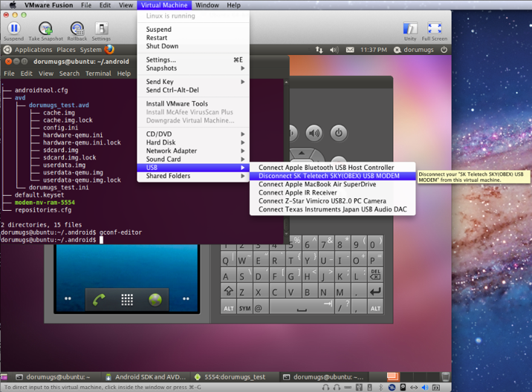Choose Send Ctrl-Alt-Del

(x=193, y=90)
